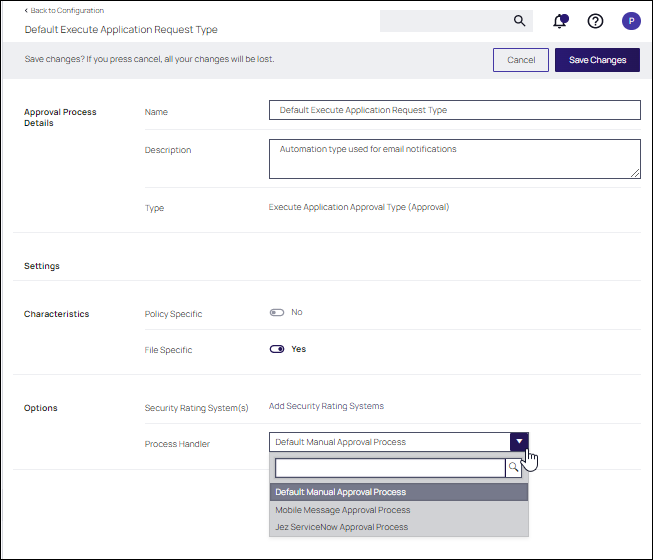Screen dimensions: 653x560
Task: Click the Cancel button
Action: point(521,60)
